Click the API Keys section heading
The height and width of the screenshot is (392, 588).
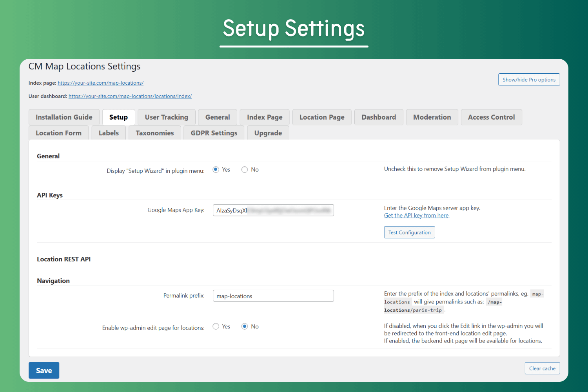[x=50, y=195]
